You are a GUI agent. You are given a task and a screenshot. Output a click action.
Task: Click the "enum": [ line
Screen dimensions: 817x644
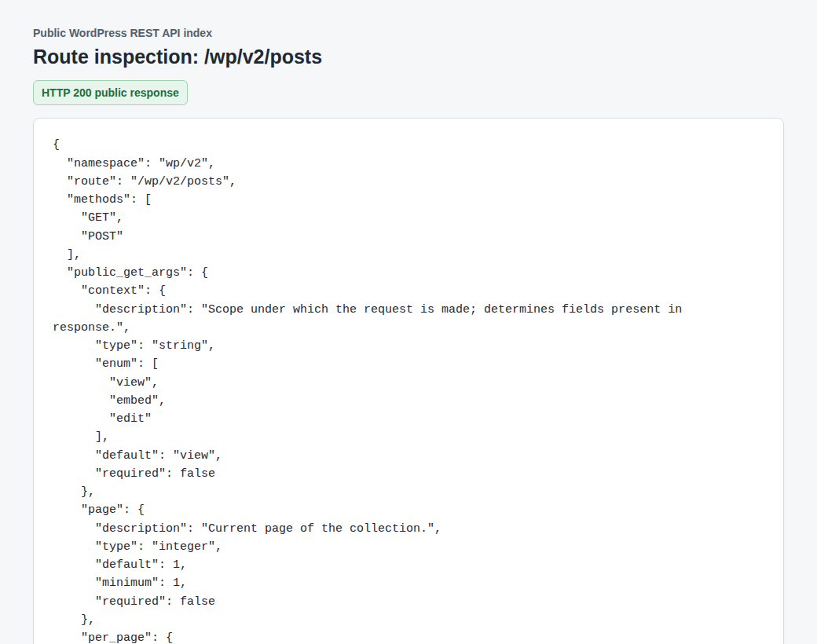(126, 363)
